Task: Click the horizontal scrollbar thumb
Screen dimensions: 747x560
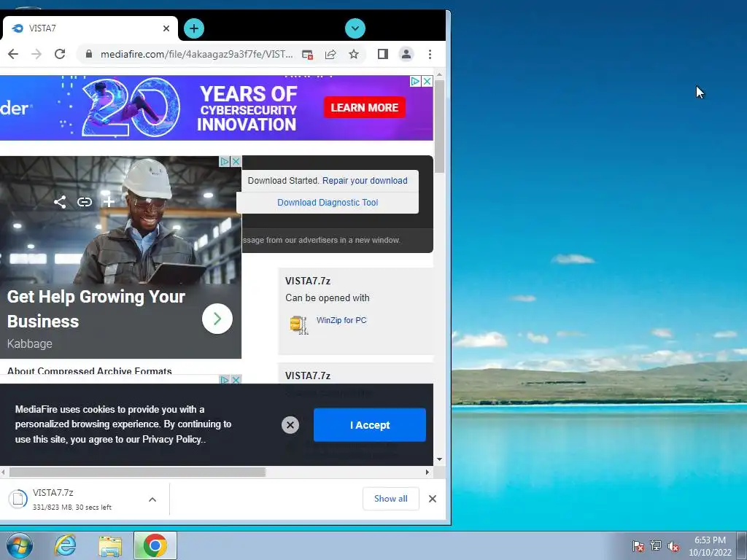Action: (x=137, y=472)
